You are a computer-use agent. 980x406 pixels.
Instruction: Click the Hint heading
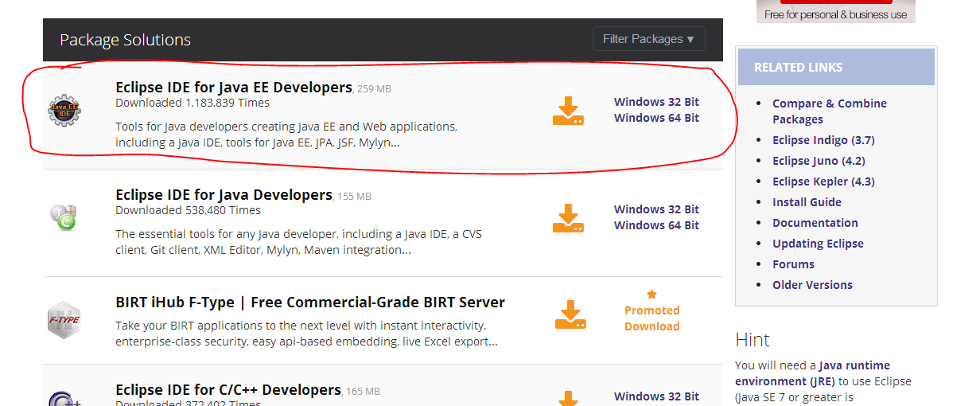click(x=752, y=340)
